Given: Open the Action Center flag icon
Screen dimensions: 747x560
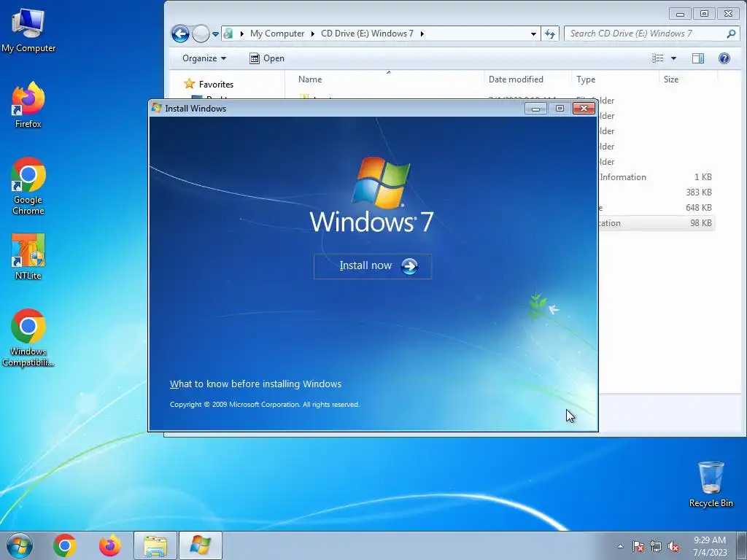Looking at the screenshot, I should pos(638,547).
